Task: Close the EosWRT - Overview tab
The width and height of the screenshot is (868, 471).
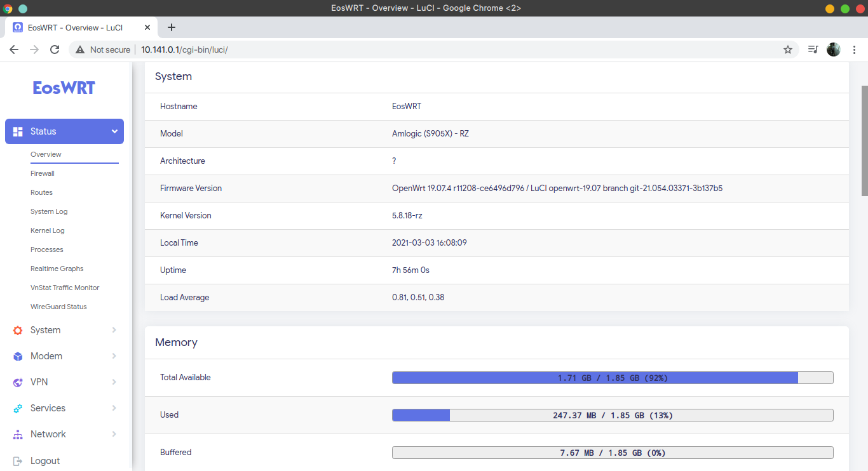Action: (147, 27)
